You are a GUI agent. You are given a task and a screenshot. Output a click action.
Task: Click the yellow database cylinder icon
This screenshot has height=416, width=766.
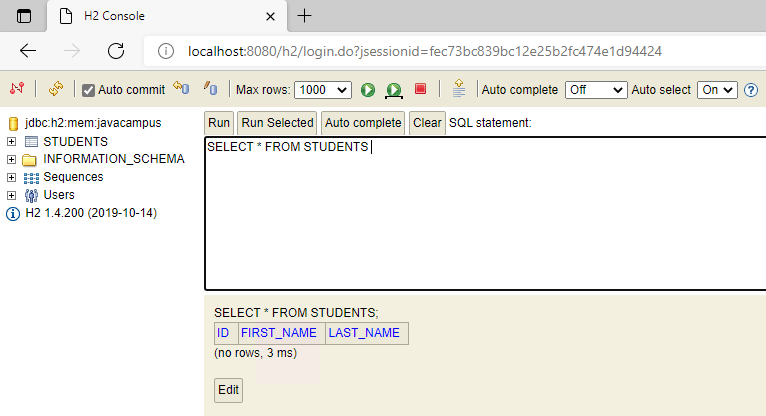[13, 124]
